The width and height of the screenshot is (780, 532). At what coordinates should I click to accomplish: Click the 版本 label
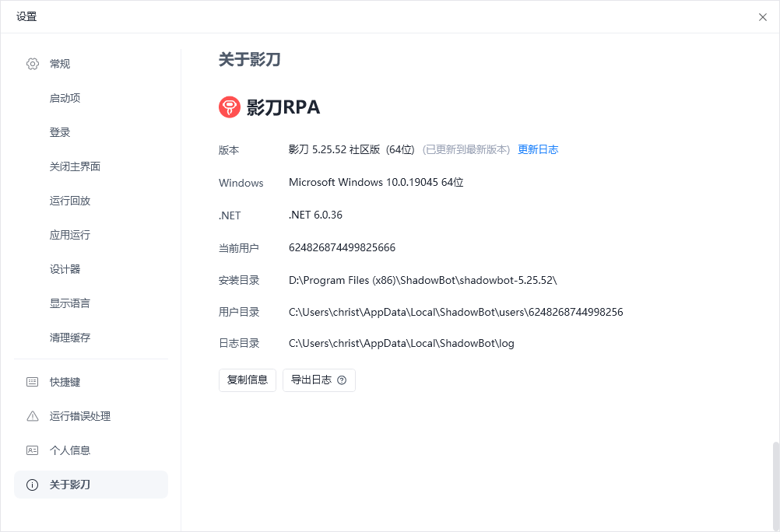pyautogui.click(x=229, y=150)
